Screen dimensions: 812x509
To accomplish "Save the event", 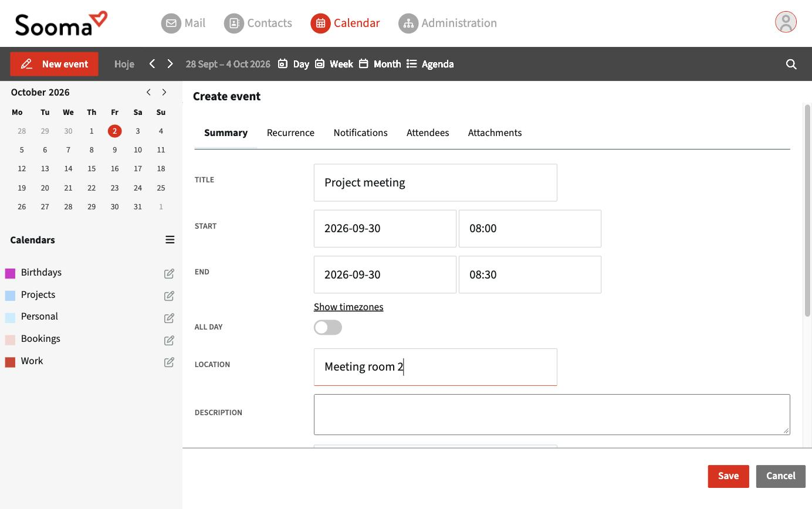I will pyautogui.click(x=728, y=476).
